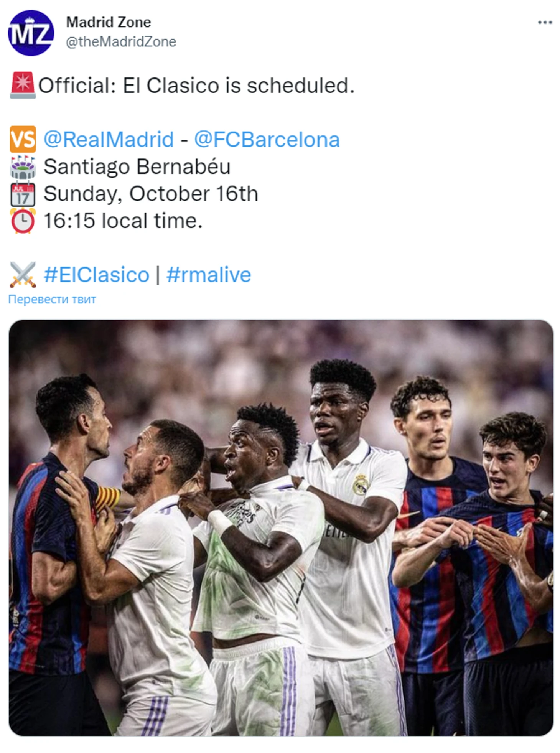Open the tweet's three-dot more menu
This screenshot has width=560, height=753.
(x=545, y=23)
